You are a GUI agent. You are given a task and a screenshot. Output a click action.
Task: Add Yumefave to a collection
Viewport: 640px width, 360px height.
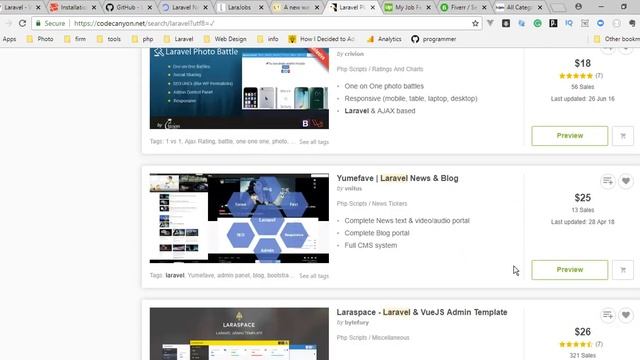pyautogui.click(x=608, y=181)
